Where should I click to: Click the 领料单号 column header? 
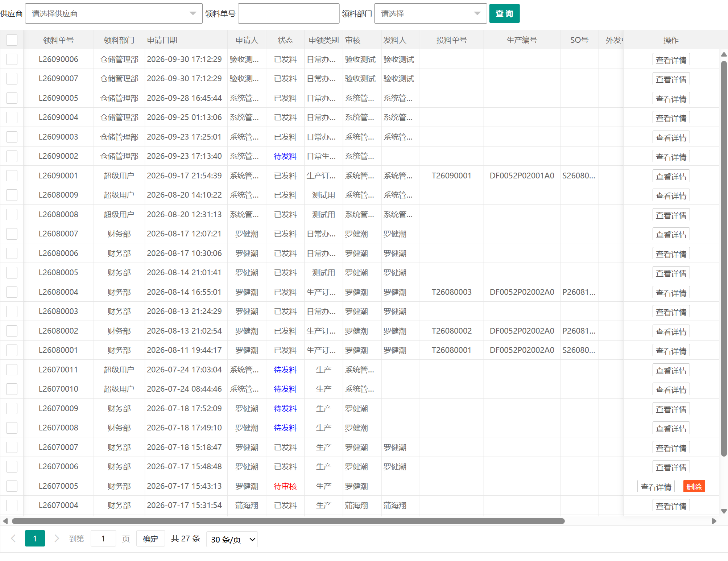(58, 40)
